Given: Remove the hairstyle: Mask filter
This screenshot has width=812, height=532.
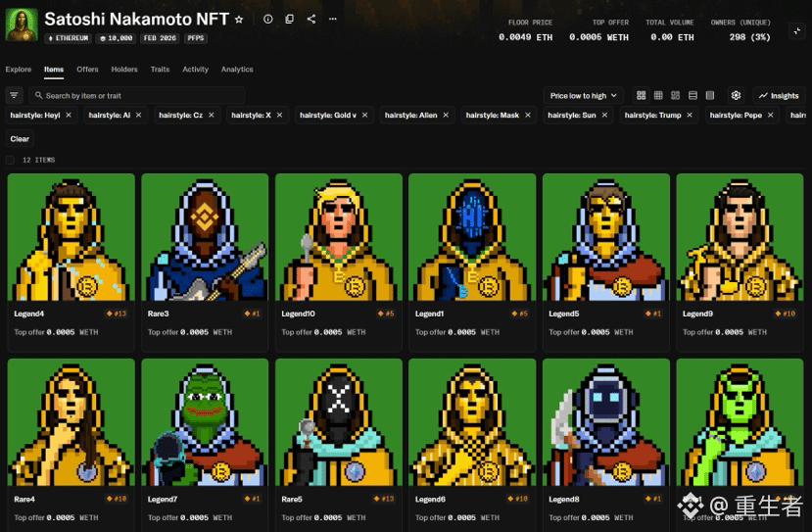Looking at the screenshot, I should [528, 115].
